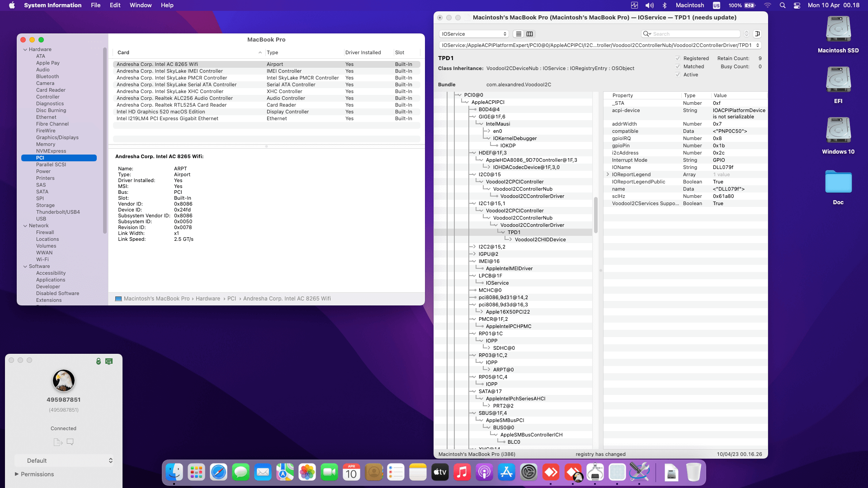Open the Doc folder on desktop
Screen dimensions: 868x488
pyautogui.click(x=838, y=182)
